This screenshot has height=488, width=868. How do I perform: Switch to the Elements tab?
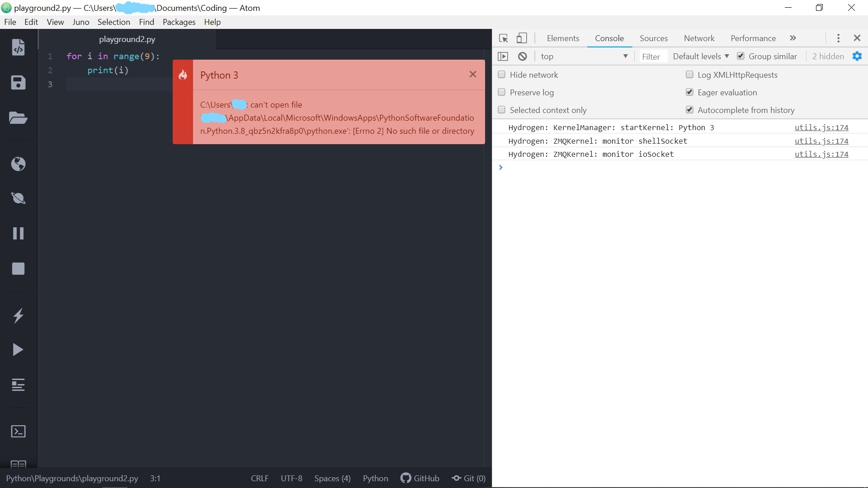tap(563, 38)
